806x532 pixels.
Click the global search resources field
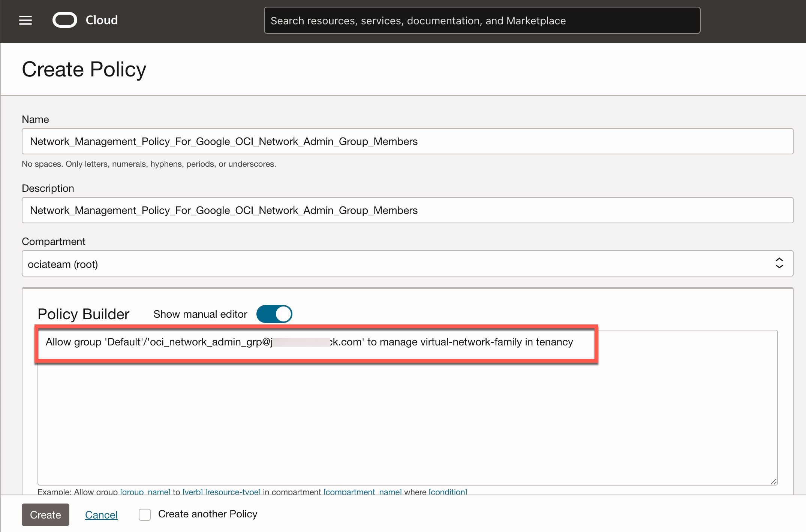point(482,21)
